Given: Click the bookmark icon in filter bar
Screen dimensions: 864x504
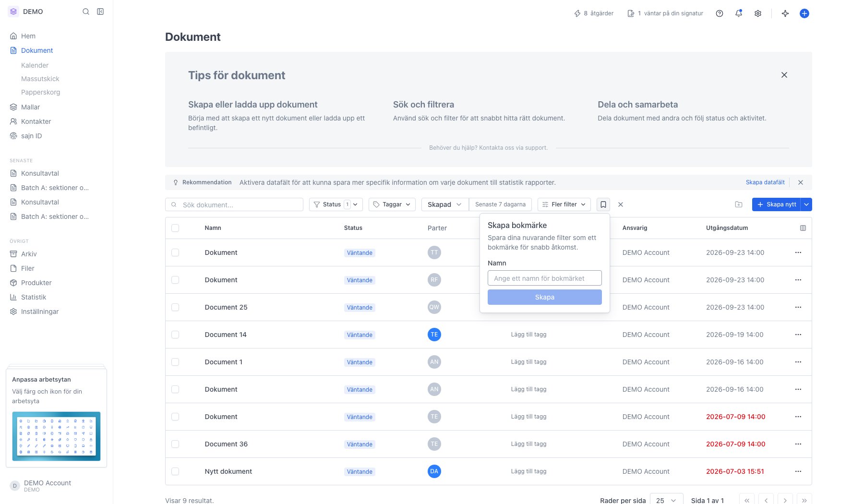Looking at the screenshot, I should tap(603, 204).
